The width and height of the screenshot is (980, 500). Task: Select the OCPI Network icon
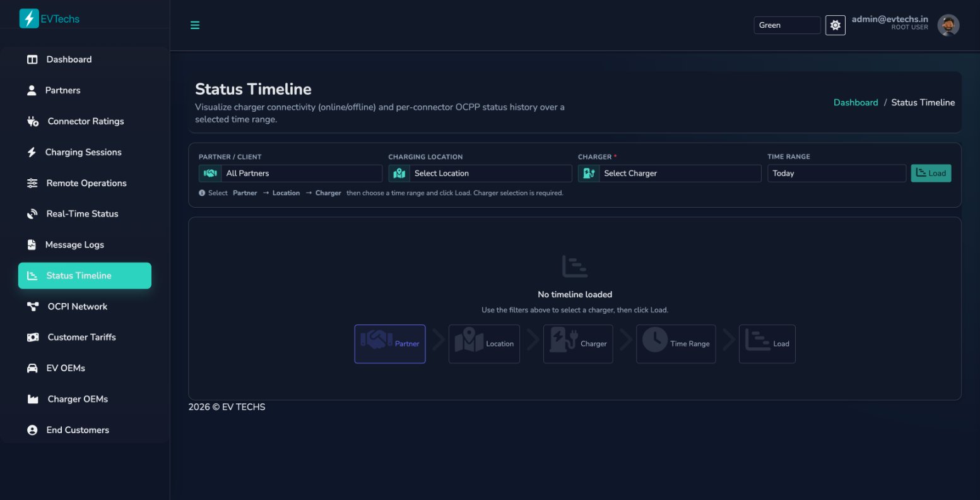[x=31, y=306]
